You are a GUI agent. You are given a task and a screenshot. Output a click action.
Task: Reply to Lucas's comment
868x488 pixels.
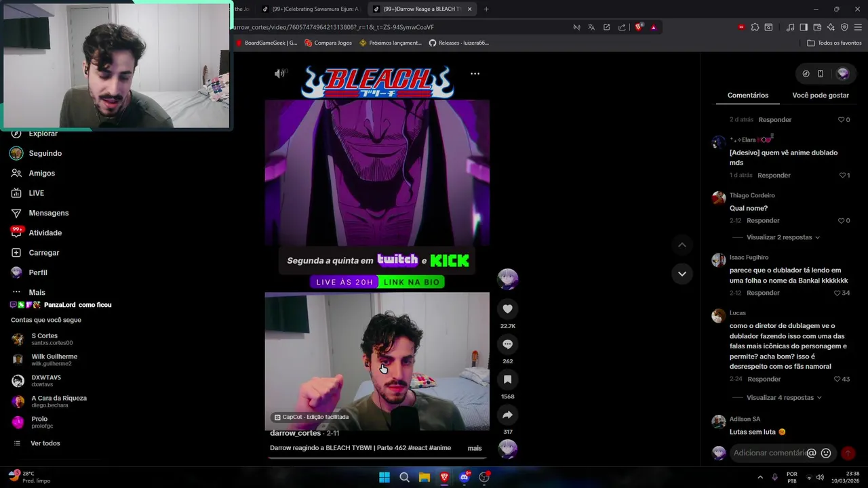[x=764, y=380]
